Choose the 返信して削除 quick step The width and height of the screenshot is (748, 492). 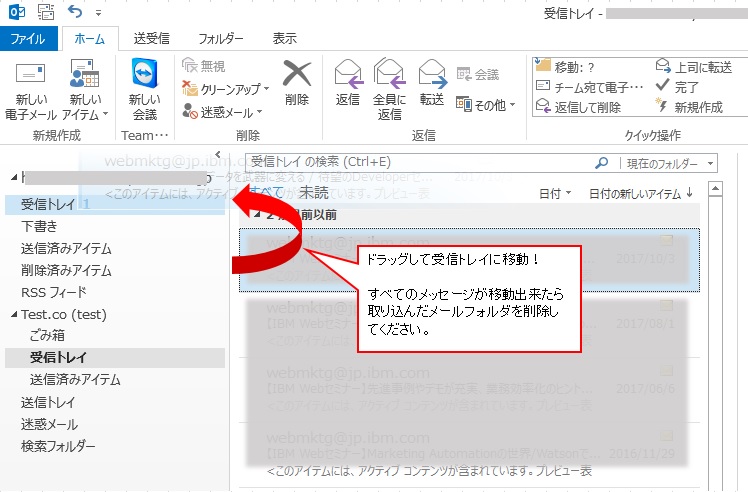(x=578, y=107)
